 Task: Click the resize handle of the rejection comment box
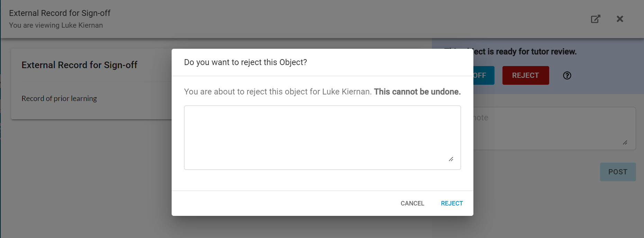click(x=451, y=159)
